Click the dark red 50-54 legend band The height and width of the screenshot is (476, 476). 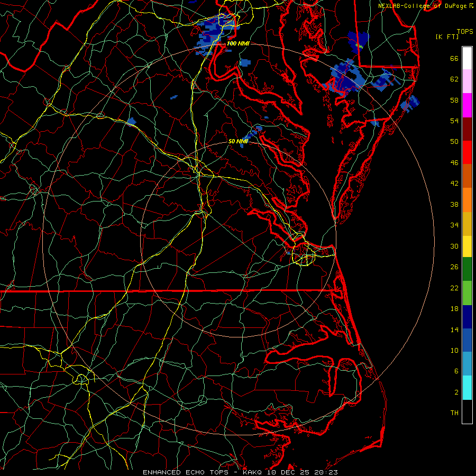click(x=467, y=129)
